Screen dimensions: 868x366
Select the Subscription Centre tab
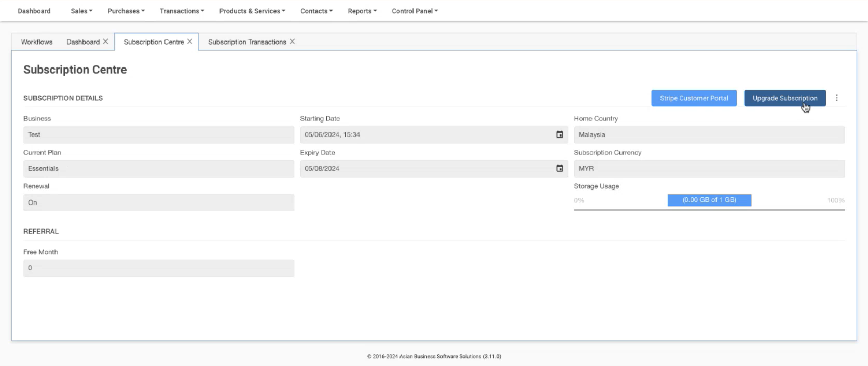point(154,42)
